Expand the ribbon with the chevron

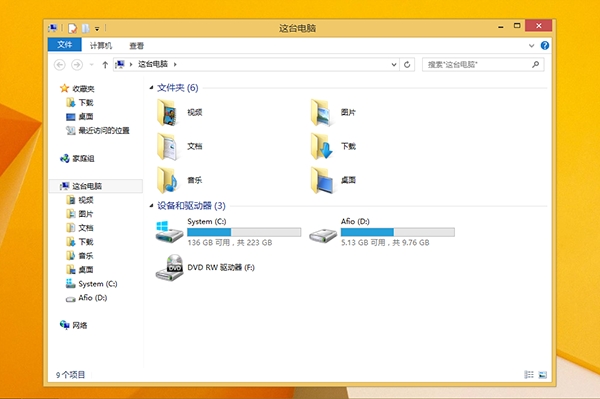click(531, 46)
